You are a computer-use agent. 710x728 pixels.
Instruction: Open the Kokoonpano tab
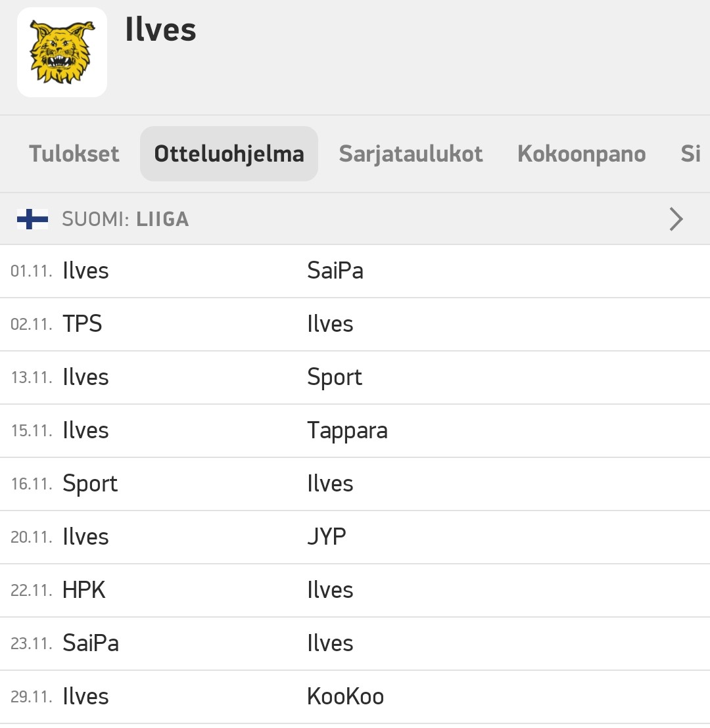(x=581, y=154)
